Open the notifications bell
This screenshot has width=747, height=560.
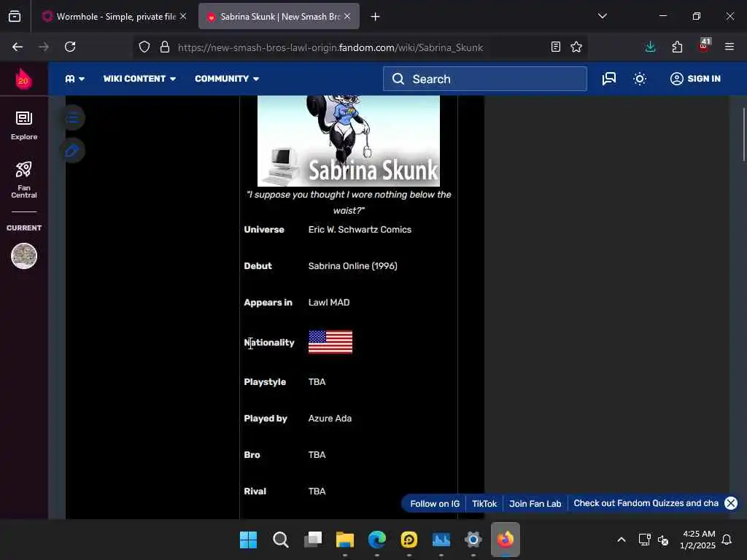tap(727, 540)
